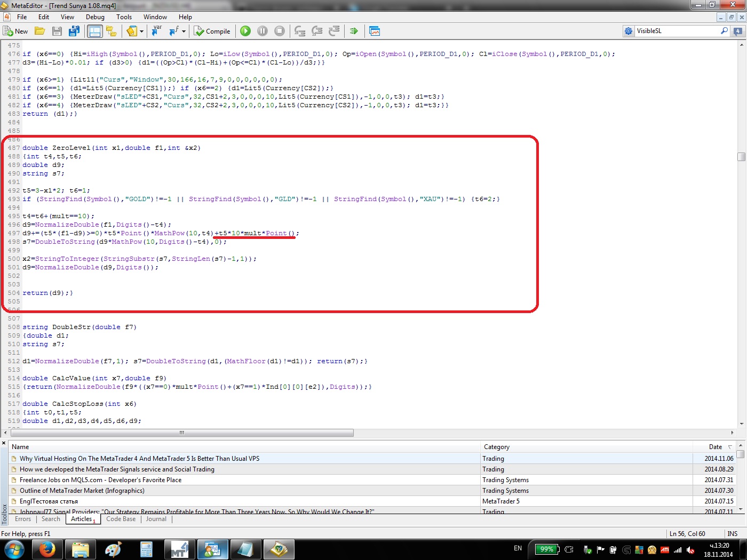Open the Debug menu
The image size is (747, 560).
(x=95, y=17)
